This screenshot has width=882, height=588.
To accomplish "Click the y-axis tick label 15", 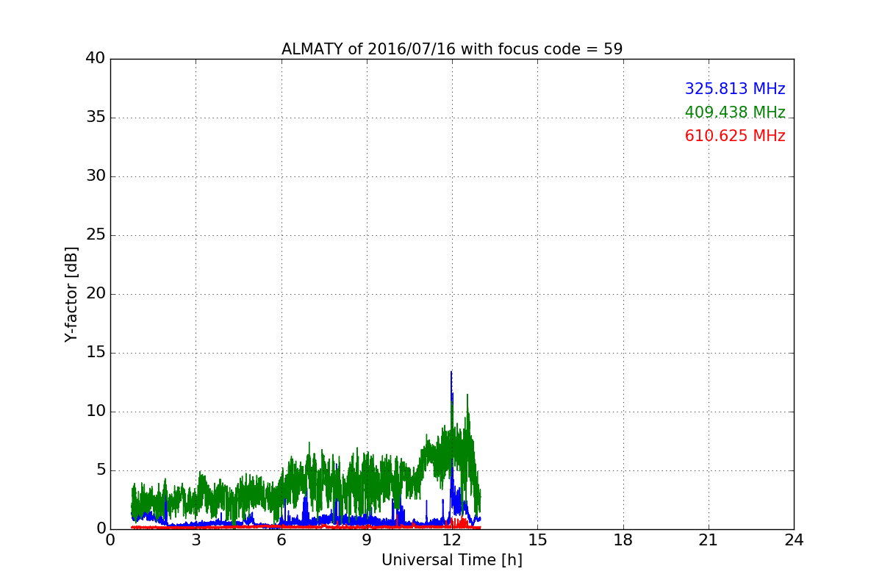I will pos(96,353).
